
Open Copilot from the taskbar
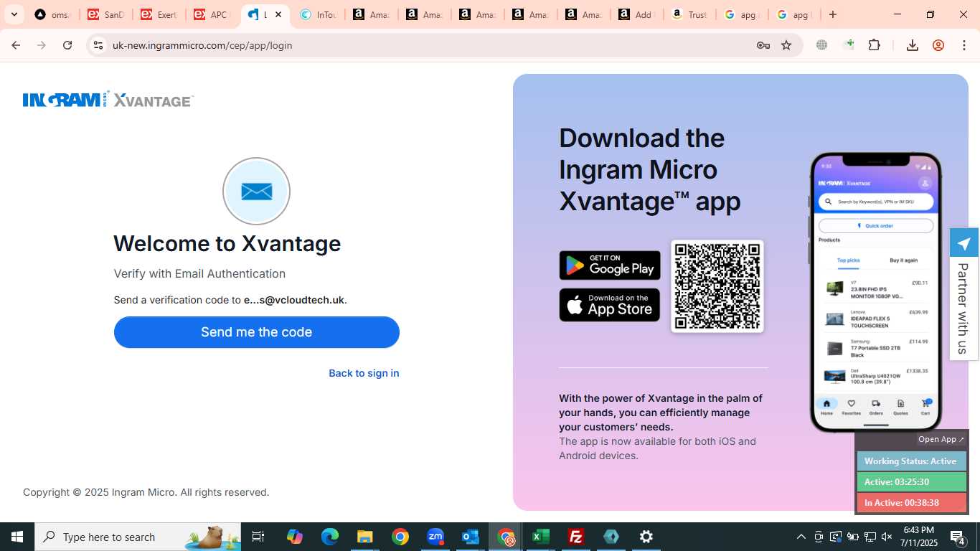pos(294,537)
